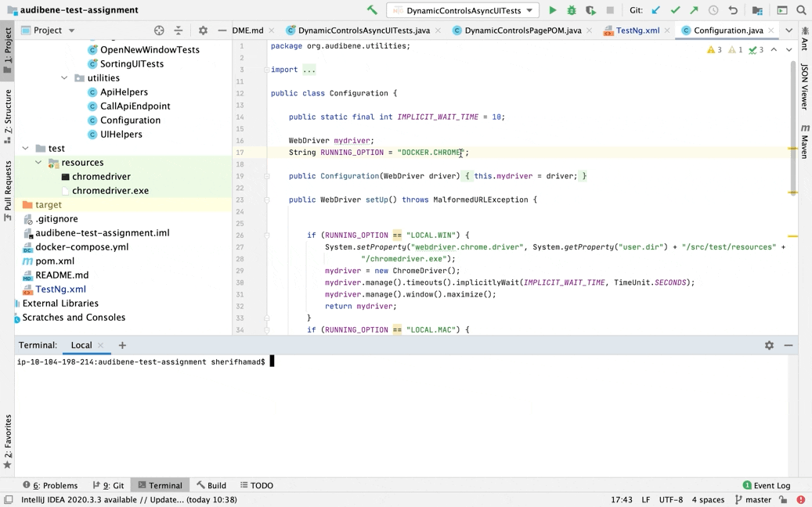
Task: Click UTF-8 encoding in status bar
Action: tap(670, 500)
